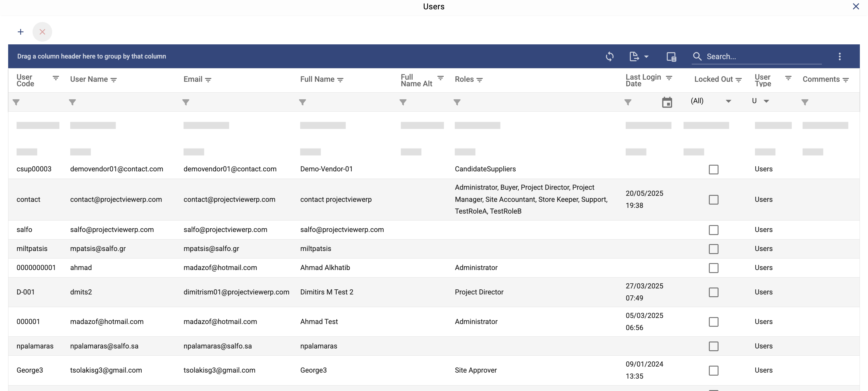Click the red X delete icon
Viewport: 868px width, 391px height.
click(42, 32)
